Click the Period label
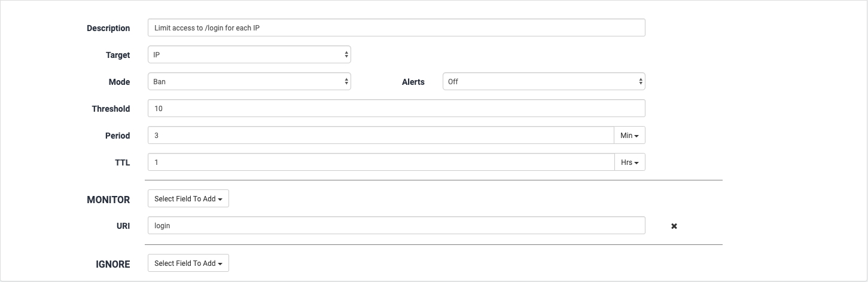This screenshot has height=282, width=868. point(117,136)
